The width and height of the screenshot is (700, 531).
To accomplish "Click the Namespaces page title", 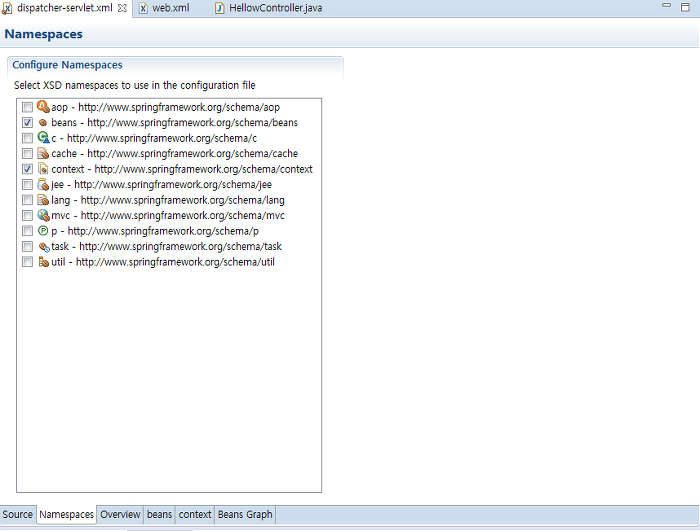I will 43,34.
